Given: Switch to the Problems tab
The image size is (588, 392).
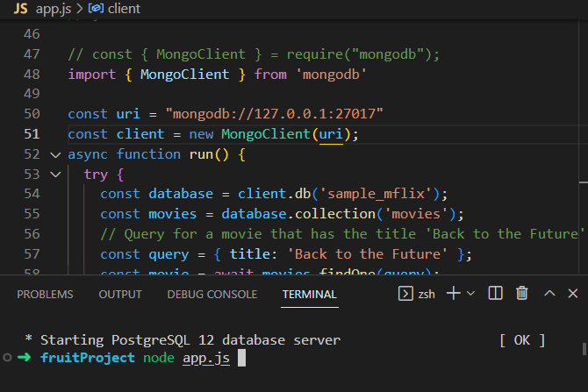Looking at the screenshot, I should pyautogui.click(x=46, y=295).
